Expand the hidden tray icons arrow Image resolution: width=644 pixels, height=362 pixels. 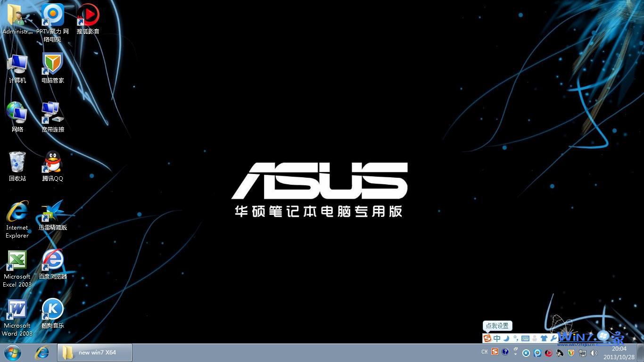coord(515,353)
